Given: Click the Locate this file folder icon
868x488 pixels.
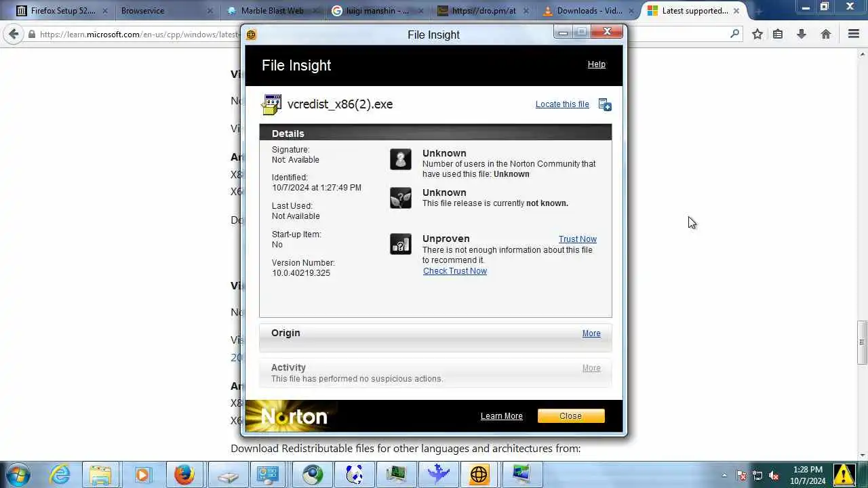Looking at the screenshot, I should coord(605,104).
